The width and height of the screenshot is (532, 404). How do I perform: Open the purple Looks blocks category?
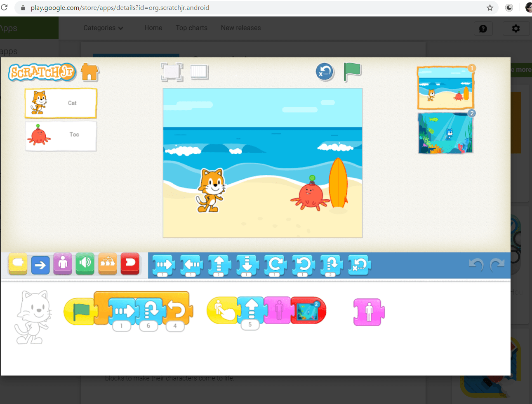pos(62,264)
